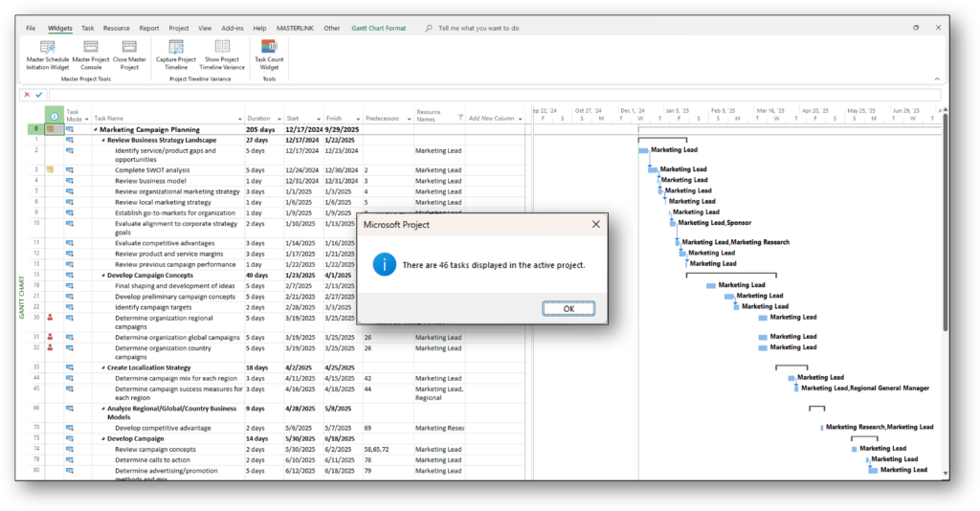Open the Finish column filter dropdown
Image resolution: width=980 pixels, height=511 pixels.
(358, 119)
